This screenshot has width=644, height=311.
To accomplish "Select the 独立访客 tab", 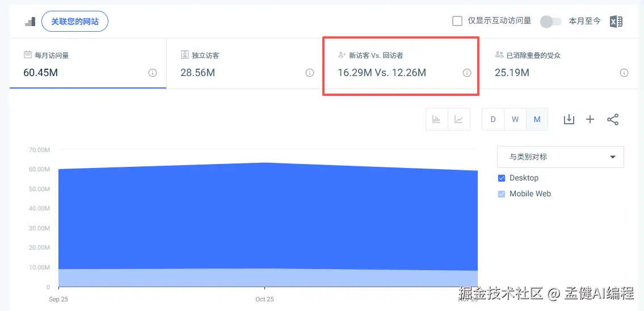I will click(x=245, y=64).
